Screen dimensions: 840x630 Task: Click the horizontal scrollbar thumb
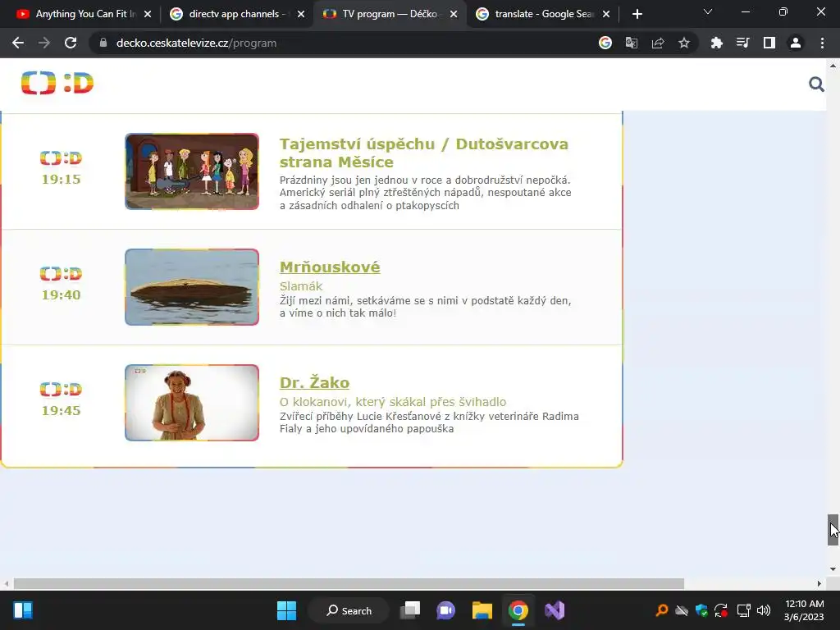349,583
